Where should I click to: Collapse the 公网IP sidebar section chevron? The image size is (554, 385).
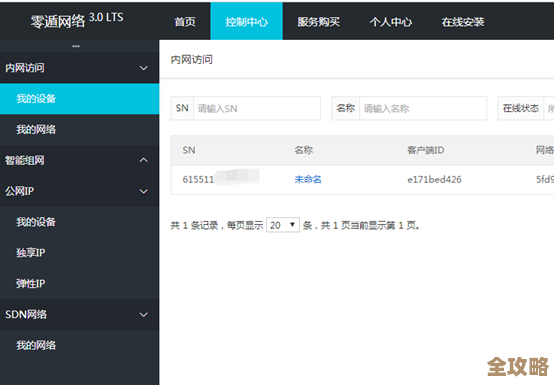click(143, 191)
